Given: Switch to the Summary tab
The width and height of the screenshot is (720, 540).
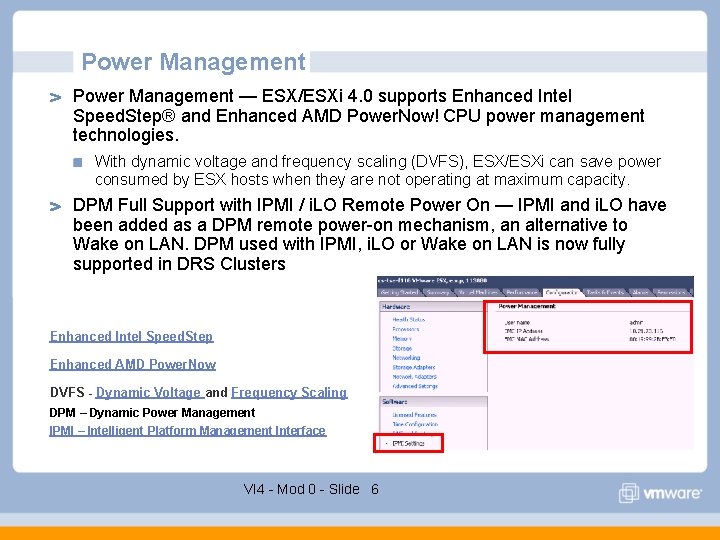Looking at the screenshot, I should point(438,292).
